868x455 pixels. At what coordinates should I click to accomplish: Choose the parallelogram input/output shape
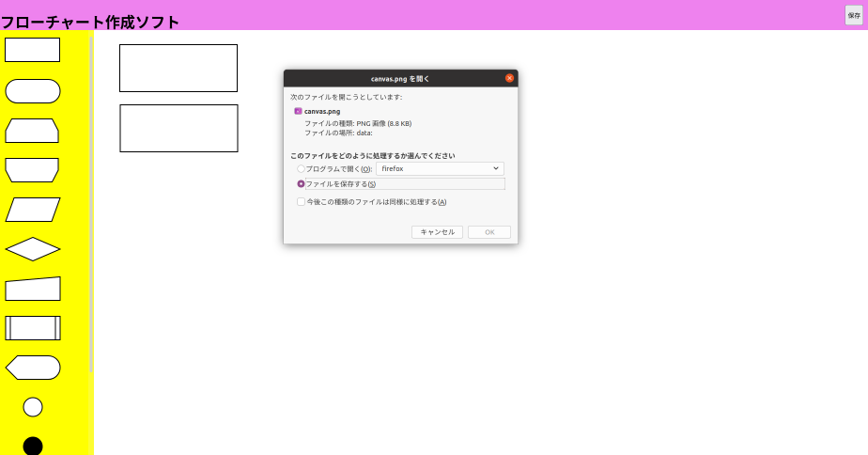[33, 210]
